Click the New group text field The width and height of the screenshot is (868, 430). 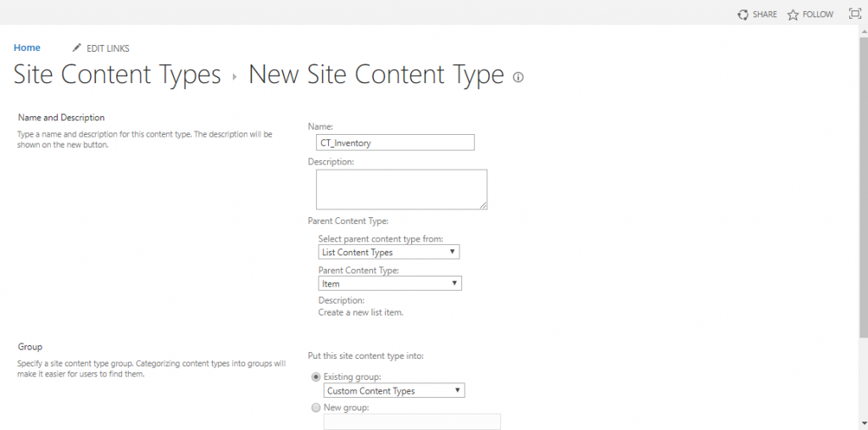412,422
